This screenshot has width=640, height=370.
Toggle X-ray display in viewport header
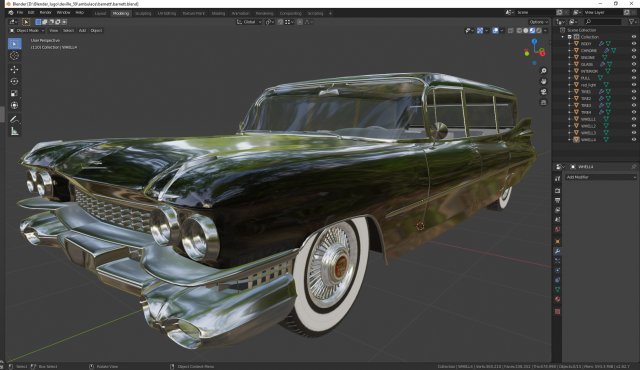(x=511, y=31)
